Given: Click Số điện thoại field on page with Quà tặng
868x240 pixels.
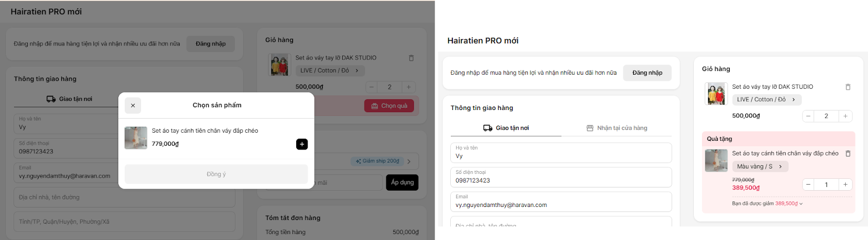Looking at the screenshot, I should (x=561, y=177).
